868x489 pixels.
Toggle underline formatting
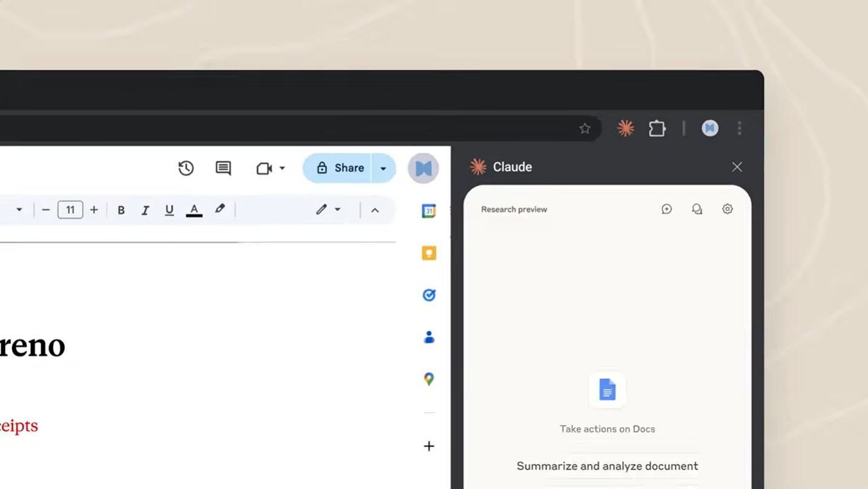click(x=170, y=210)
